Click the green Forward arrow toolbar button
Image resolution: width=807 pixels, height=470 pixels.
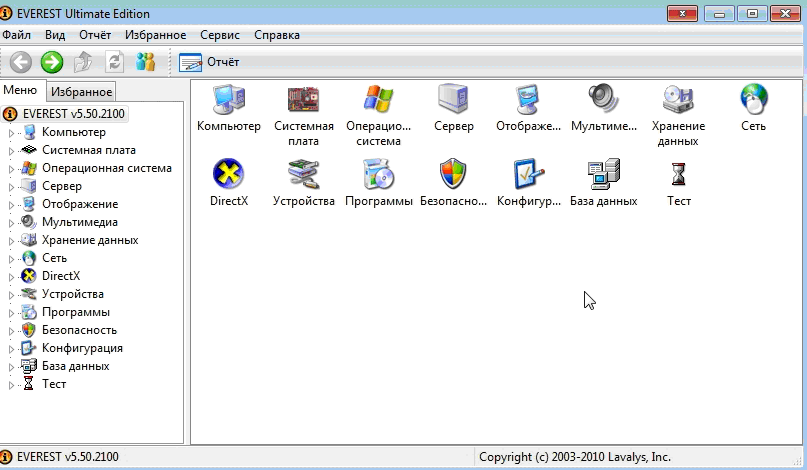click(52, 62)
